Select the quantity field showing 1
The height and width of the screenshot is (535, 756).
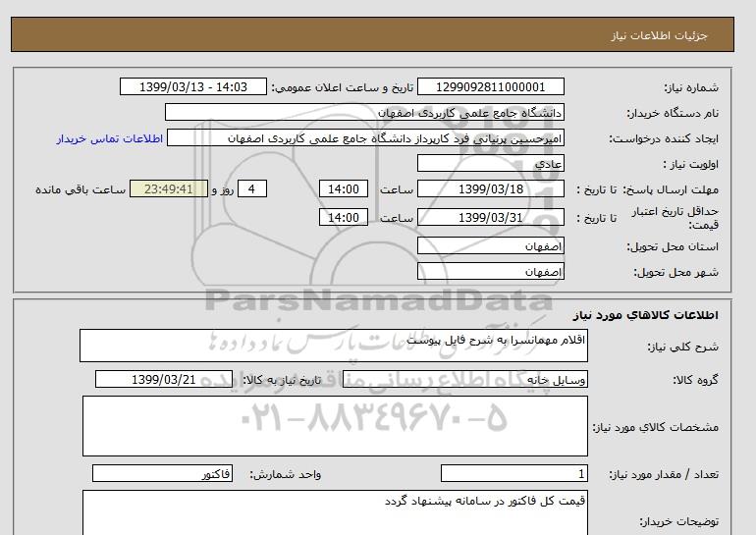pyautogui.click(x=513, y=474)
